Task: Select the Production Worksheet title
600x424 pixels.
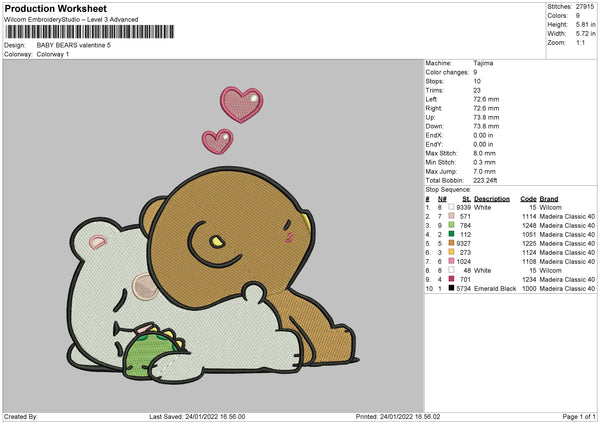Action: (55, 8)
